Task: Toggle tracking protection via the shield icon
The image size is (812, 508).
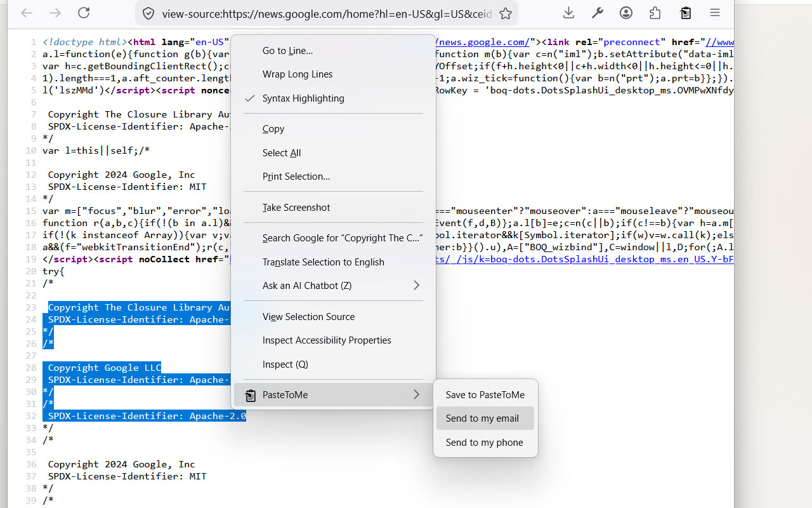Action: 148,13
